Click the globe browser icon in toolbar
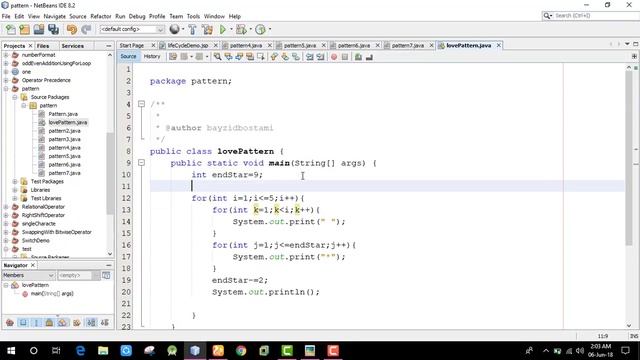Screen dimensions: 640x360 pos(174,29)
